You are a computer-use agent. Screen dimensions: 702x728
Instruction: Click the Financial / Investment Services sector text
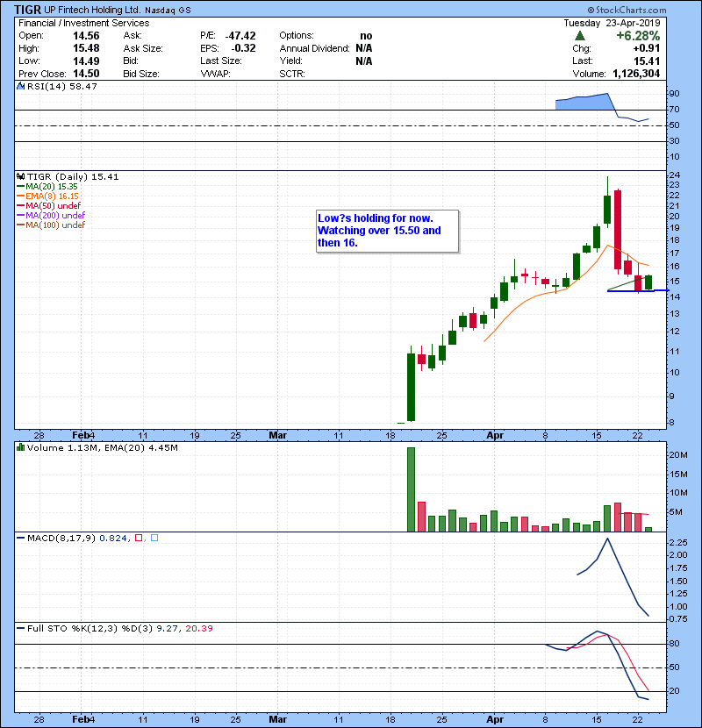pos(84,23)
